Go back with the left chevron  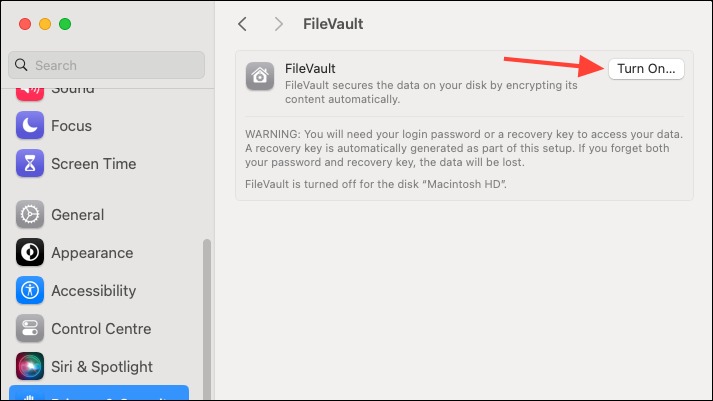click(242, 24)
